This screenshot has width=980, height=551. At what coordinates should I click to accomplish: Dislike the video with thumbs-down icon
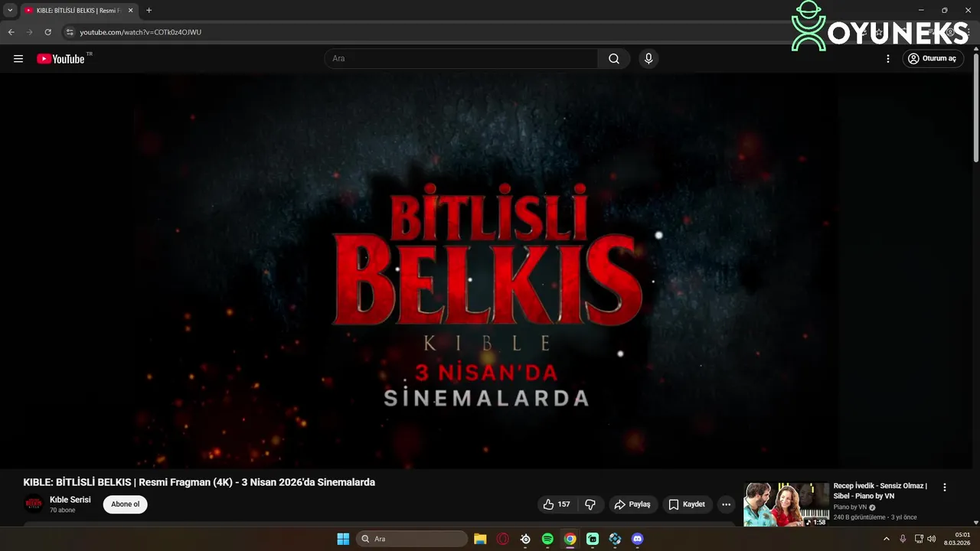[590, 504]
